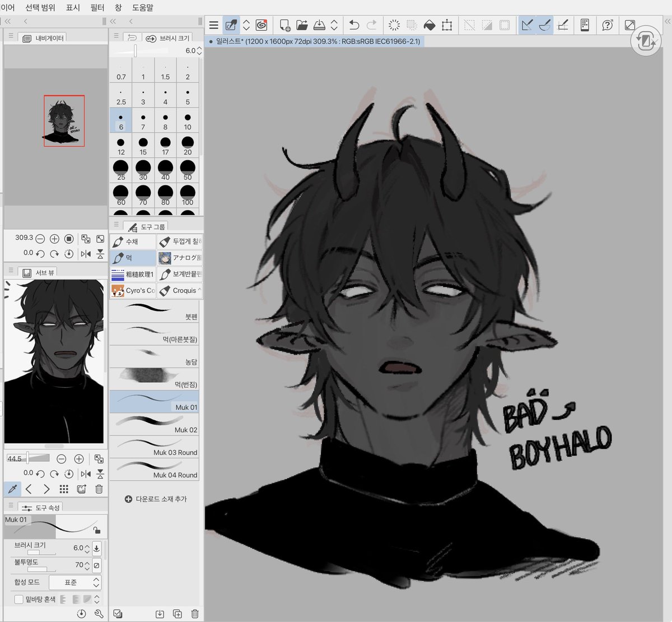This screenshot has width=672, height=622.
Task: Adjust the 불투명도 opacity slider
Action: [42, 570]
